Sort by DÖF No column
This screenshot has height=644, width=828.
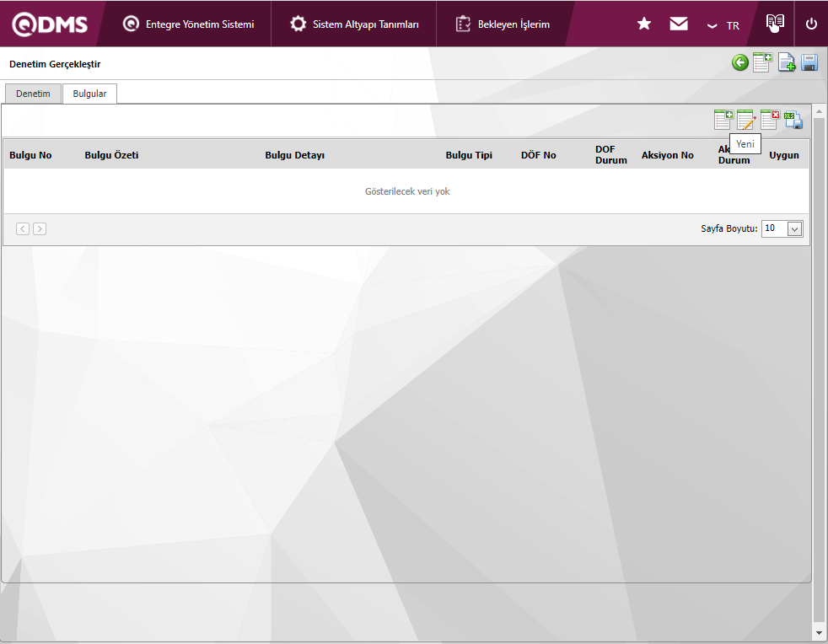pos(538,155)
